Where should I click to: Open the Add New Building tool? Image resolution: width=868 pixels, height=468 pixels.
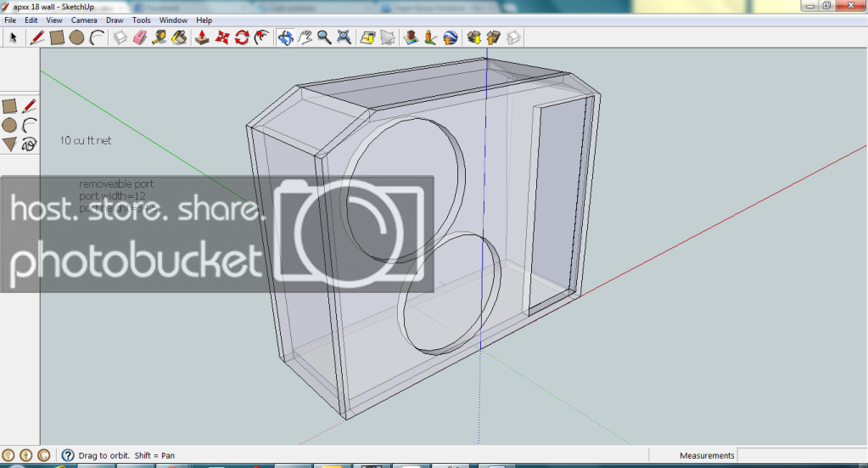pos(411,37)
